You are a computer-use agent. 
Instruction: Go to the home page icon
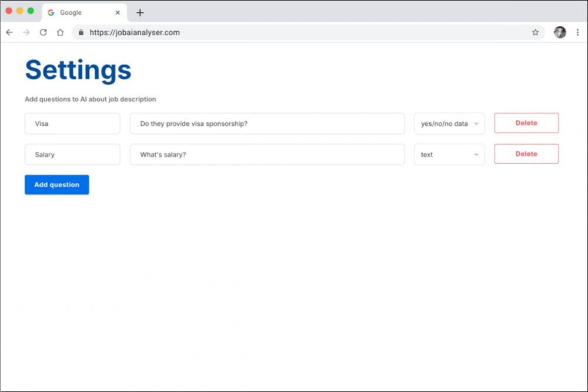tap(60, 32)
